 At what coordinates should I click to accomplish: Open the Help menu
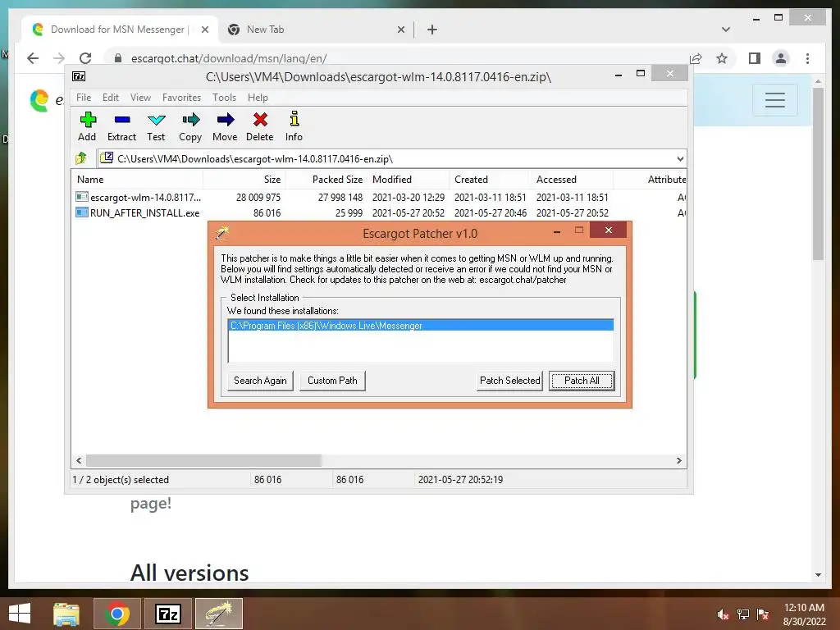coord(258,98)
